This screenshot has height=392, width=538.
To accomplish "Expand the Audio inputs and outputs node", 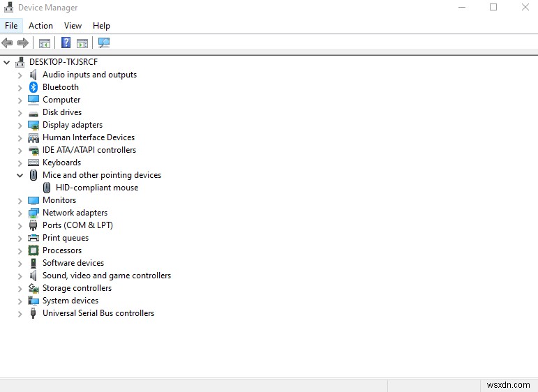I will coord(20,75).
